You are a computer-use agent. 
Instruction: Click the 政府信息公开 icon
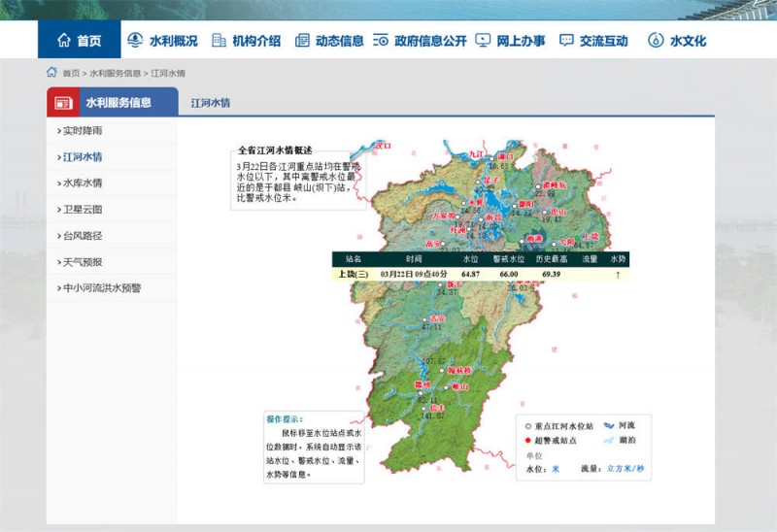pyautogui.click(x=381, y=40)
